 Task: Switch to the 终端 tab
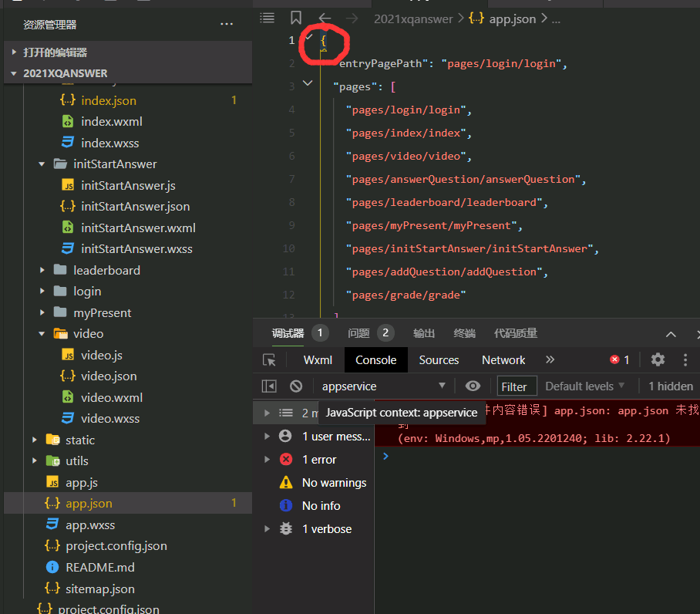[x=464, y=333]
